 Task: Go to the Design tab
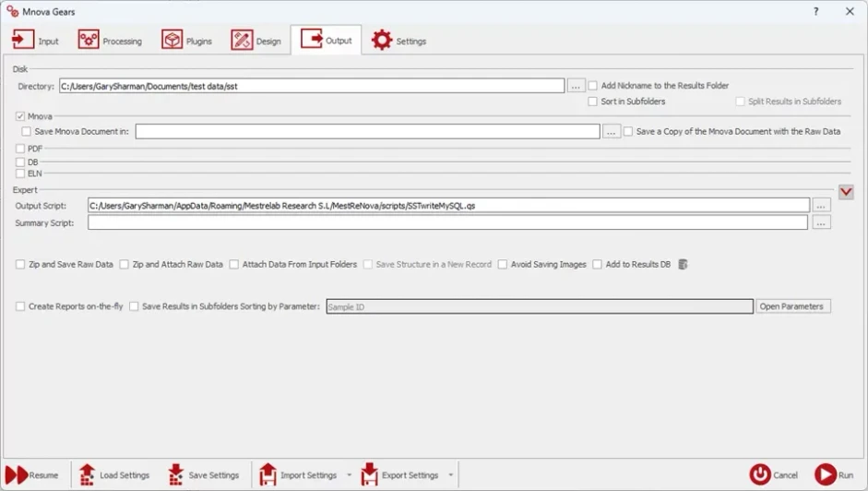256,41
